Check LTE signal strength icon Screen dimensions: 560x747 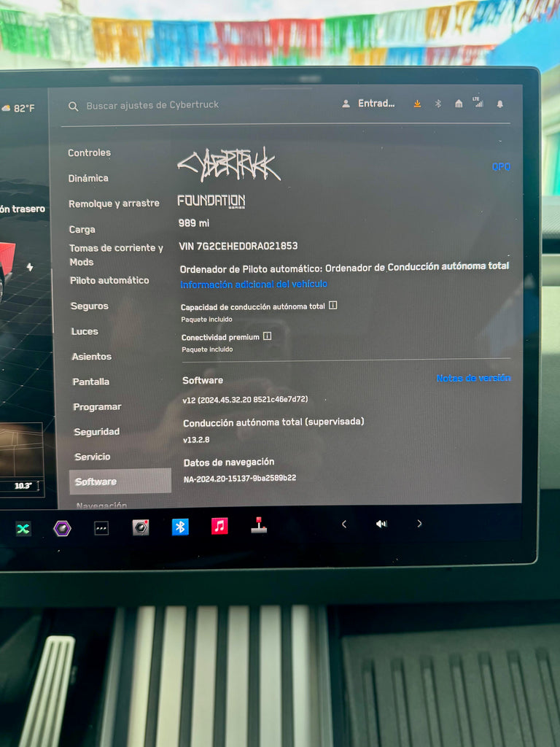pyautogui.click(x=478, y=102)
